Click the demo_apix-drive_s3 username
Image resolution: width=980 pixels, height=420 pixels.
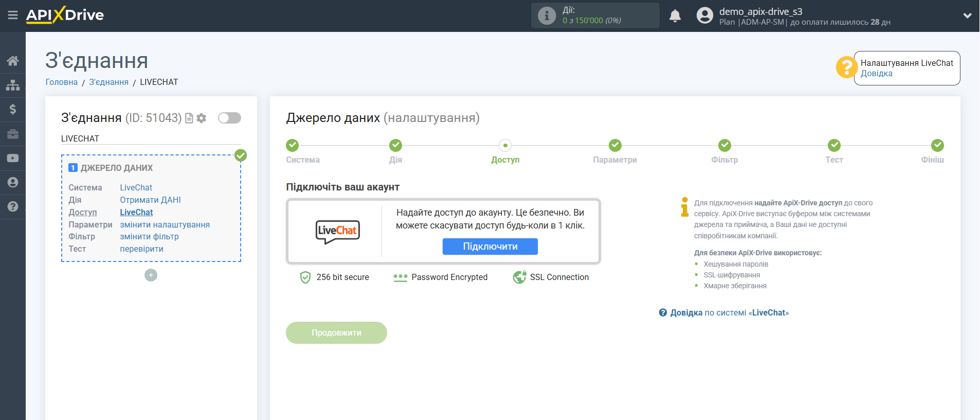coord(760,11)
